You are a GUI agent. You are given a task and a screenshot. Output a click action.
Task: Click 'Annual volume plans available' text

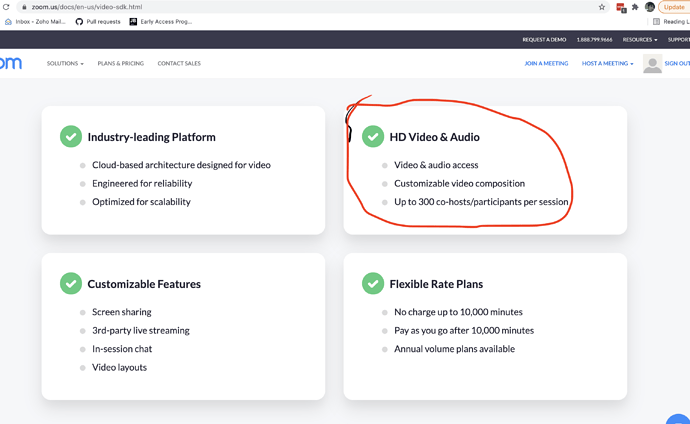[x=454, y=349]
